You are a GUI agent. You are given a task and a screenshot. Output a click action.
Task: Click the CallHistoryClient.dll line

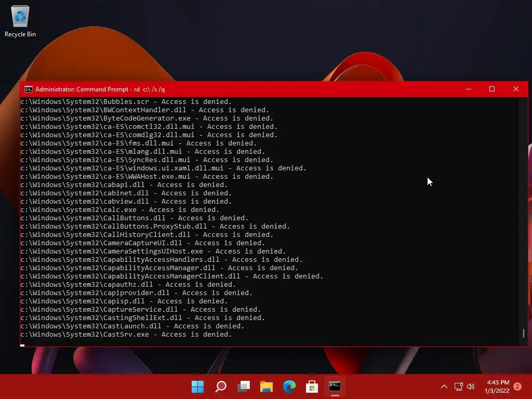tap(147, 235)
